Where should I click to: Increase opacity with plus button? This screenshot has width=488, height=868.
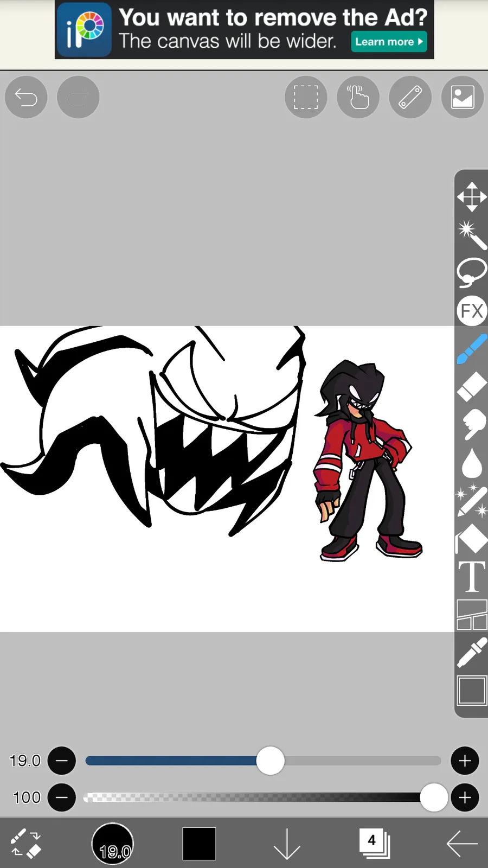coord(465,797)
